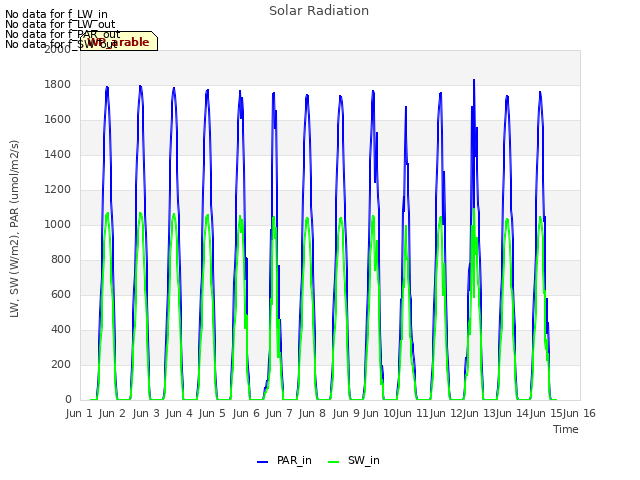The width and height of the screenshot is (640, 480).
Task: Click the 800 y-axis tick label
Action: (x=61, y=260)
